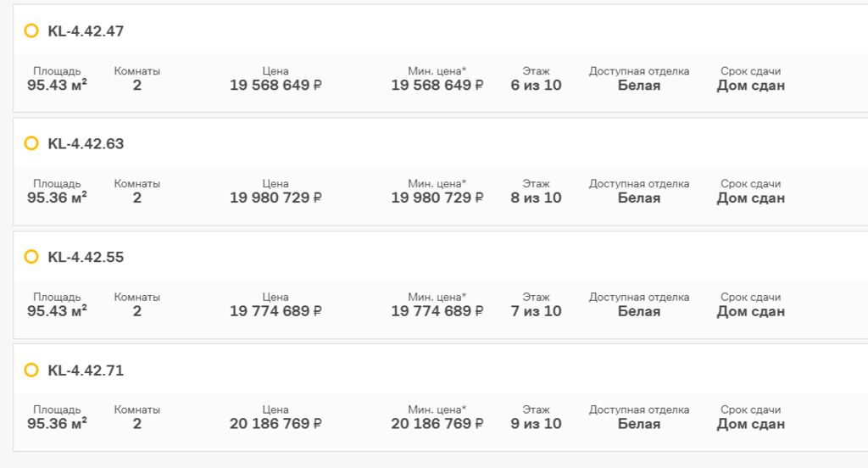Click the floor value 7 из 10
This screenshot has height=468, width=868.
click(536, 311)
